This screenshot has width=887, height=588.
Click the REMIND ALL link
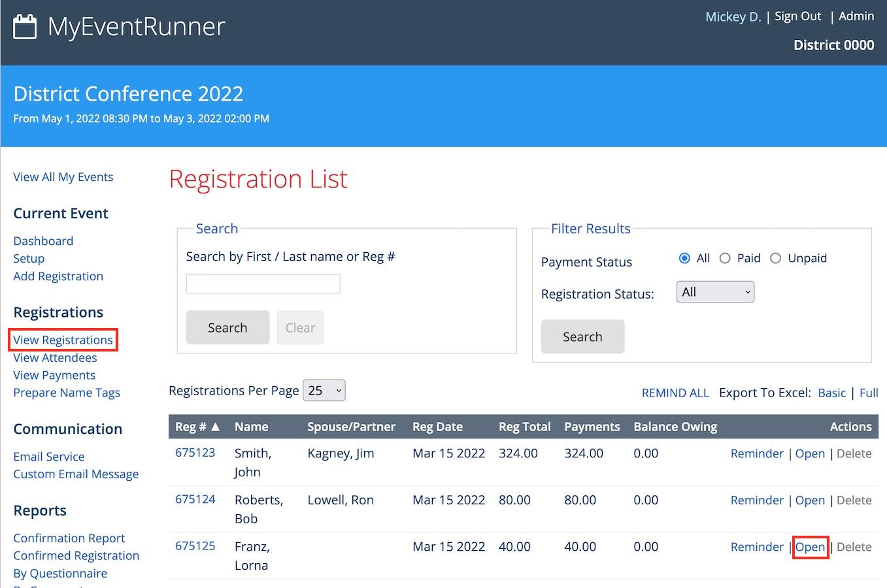click(x=675, y=393)
